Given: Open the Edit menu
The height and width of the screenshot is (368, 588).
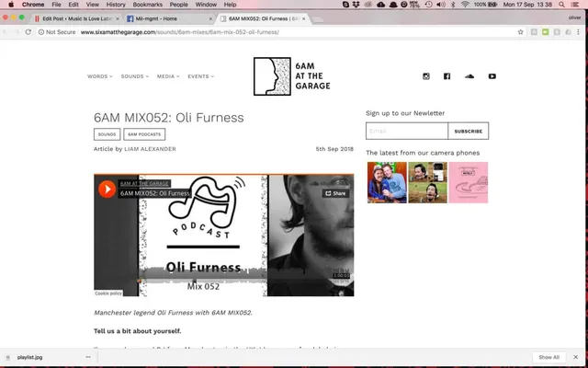Looking at the screenshot, I should 73,5.
